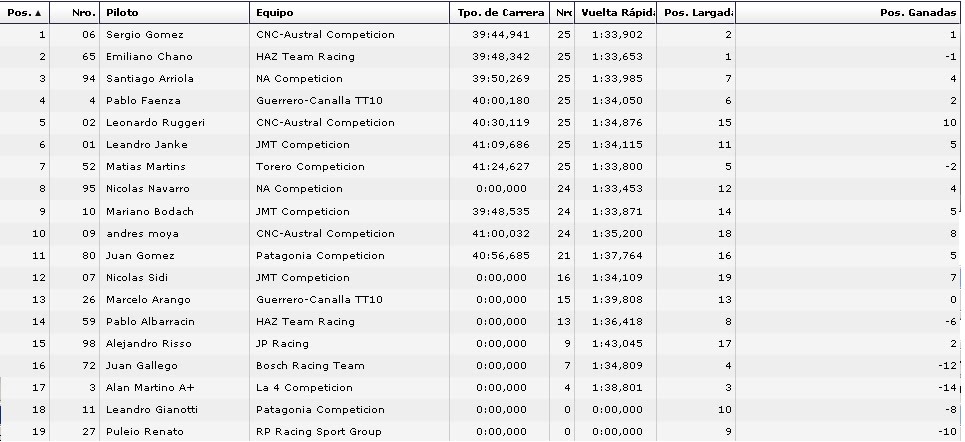The width and height of the screenshot is (965, 442).
Task: Click on Alan Martino A+ entry
Action: (x=150, y=388)
